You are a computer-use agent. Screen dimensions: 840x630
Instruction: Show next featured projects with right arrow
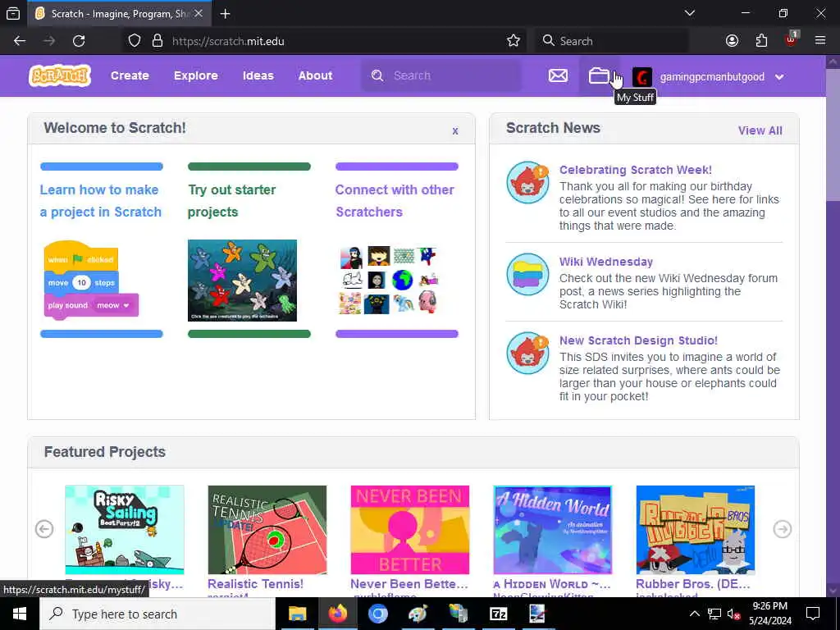pyautogui.click(x=782, y=529)
